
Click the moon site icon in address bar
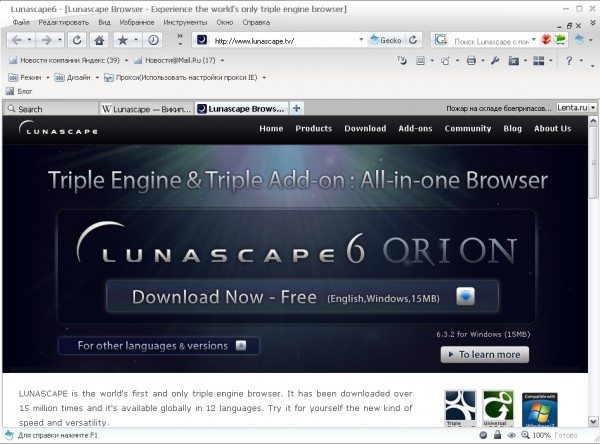click(202, 40)
